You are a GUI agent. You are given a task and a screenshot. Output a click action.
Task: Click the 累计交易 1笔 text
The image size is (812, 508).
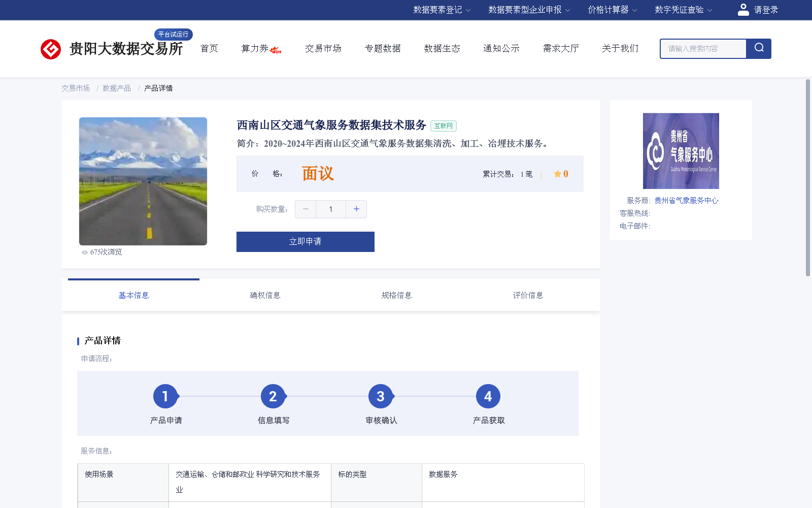tap(507, 174)
